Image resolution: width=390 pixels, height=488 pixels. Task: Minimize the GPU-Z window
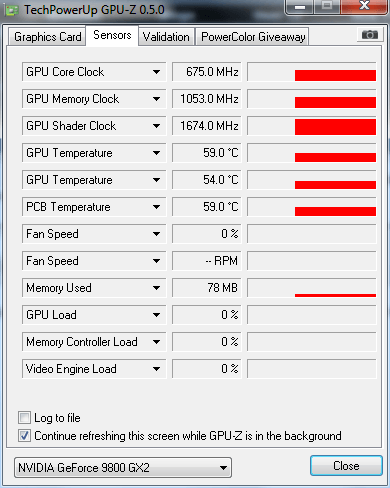click(300, 7)
